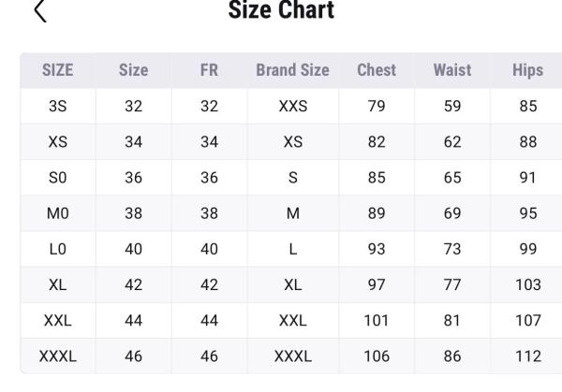Select waist value 73 cell
The width and height of the screenshot is (562, 392).
tap(452, 249)
